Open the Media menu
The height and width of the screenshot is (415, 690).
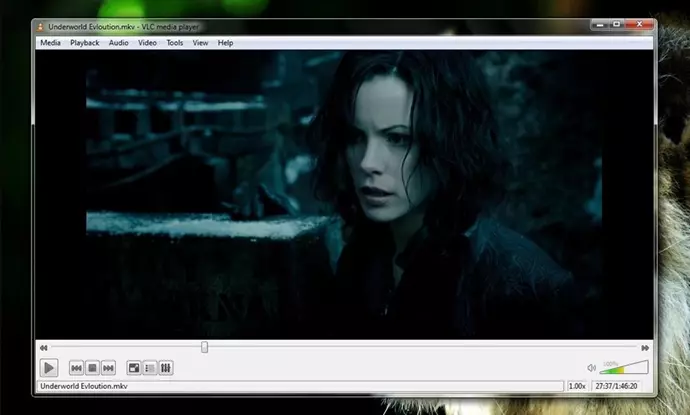(50, 43)
